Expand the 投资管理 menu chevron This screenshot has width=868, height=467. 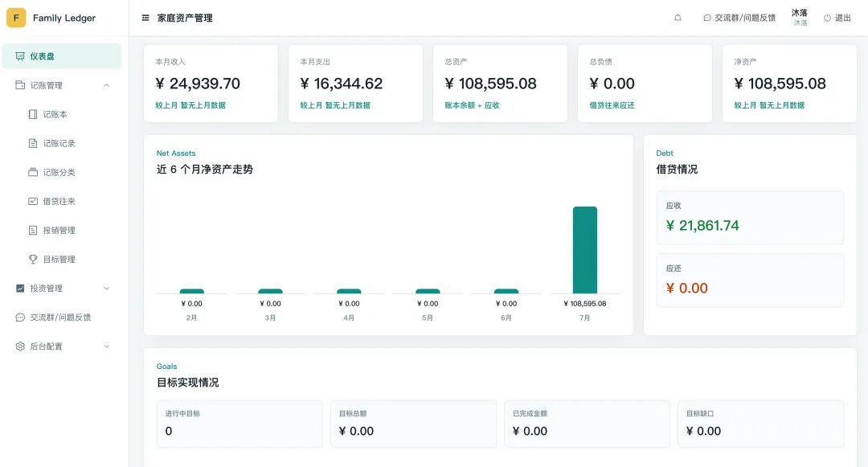tap(107, 289)
